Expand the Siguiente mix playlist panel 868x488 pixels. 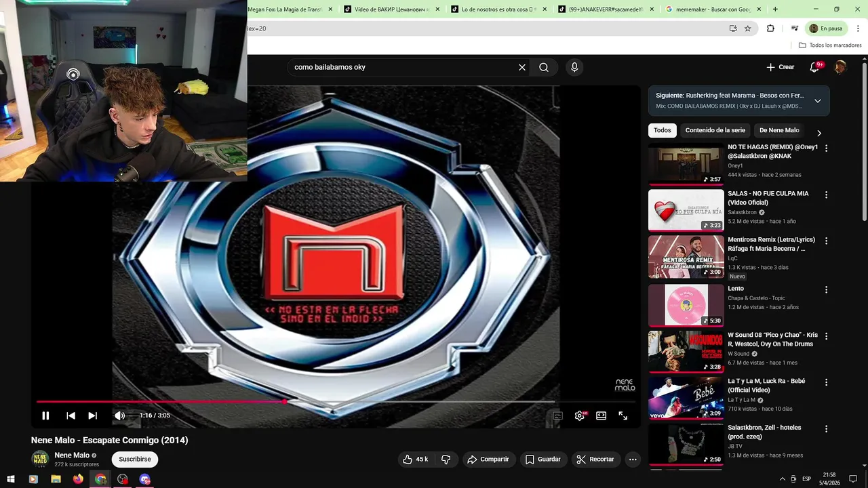pos(818,101)
